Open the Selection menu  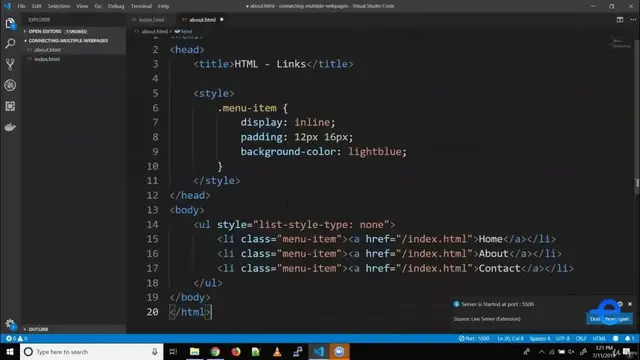point(59,6)
